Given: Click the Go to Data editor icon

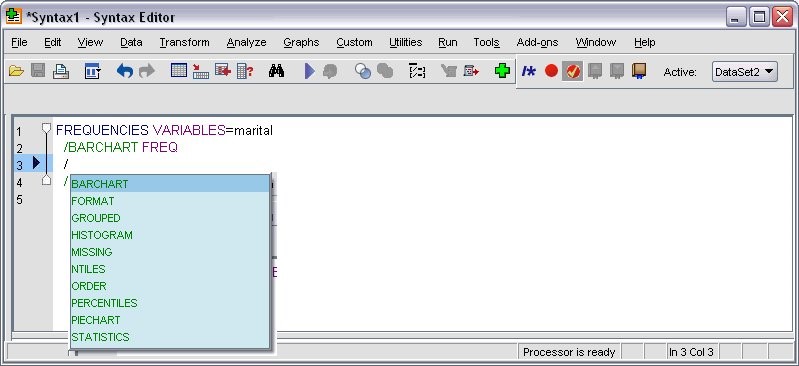Looking at the screenshot, I should (179, 71).
